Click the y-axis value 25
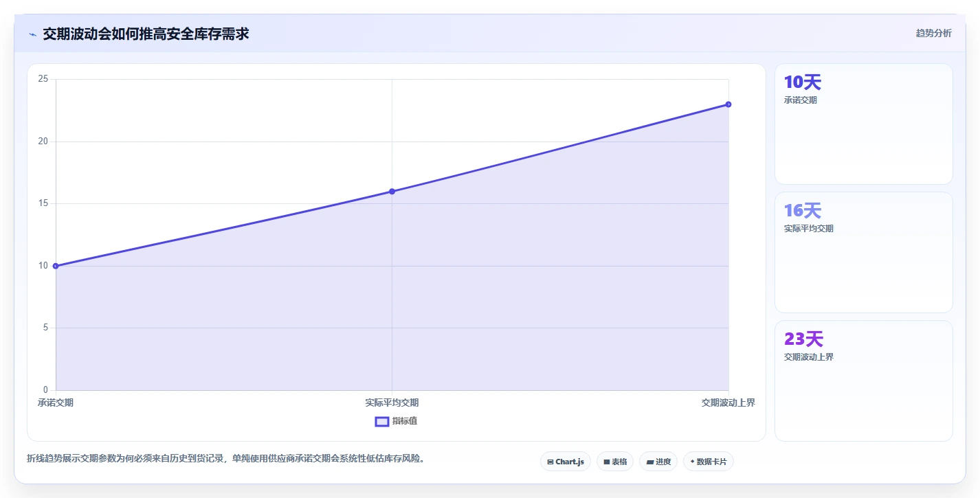The image size is (980, 498). pyautogui.click(x=43, y=79)
